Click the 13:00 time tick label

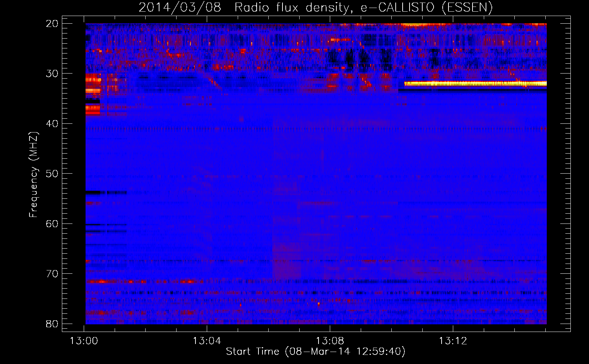[x=84, y=341]
